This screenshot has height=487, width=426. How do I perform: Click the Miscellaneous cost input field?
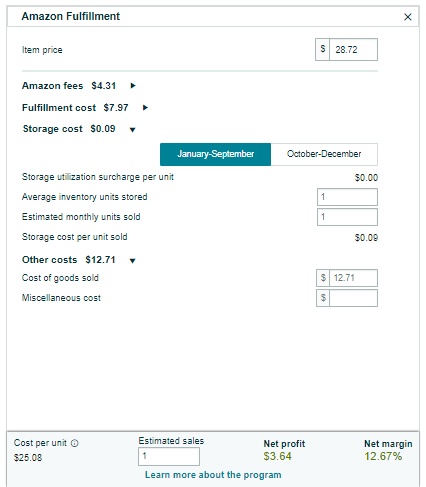click(353, 298)
